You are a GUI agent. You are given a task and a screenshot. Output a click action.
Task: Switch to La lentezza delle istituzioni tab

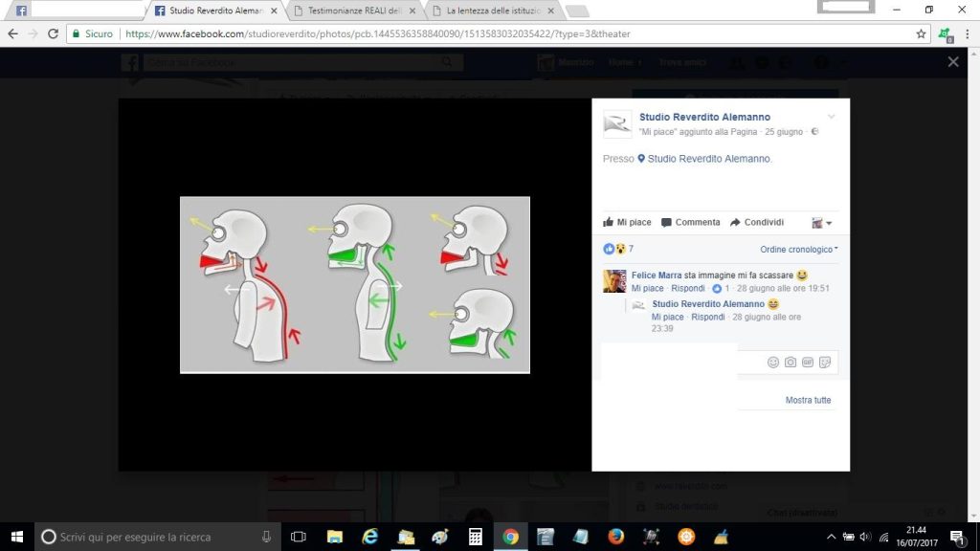tap(492, 11)
